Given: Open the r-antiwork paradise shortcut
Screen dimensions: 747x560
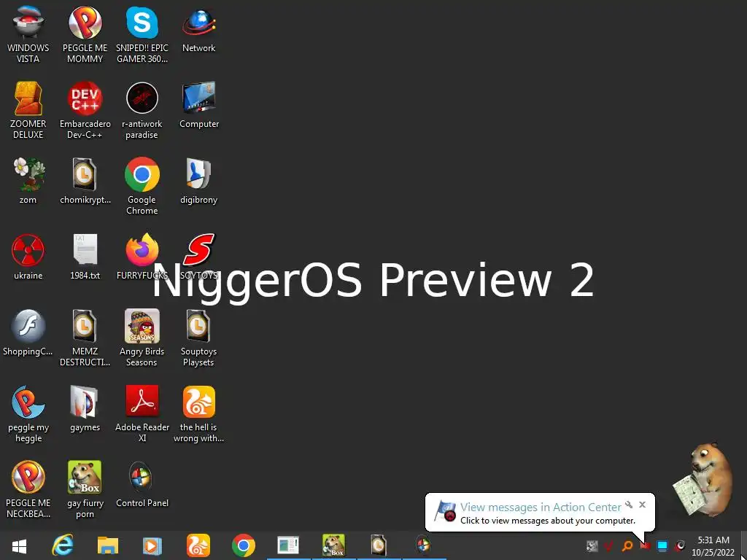Looking at the screenshot, I should pyautogui.click(x=142, y=110).
